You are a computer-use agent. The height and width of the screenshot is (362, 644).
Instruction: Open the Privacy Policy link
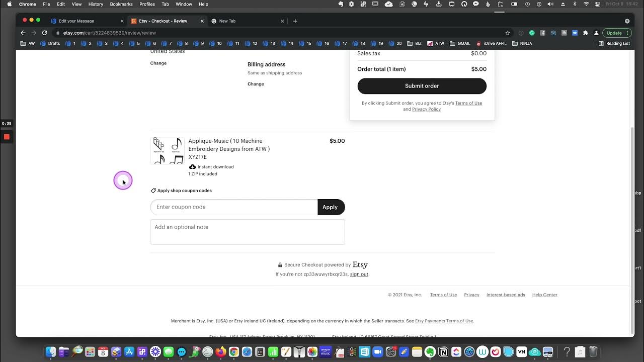(x=426, y=109)
